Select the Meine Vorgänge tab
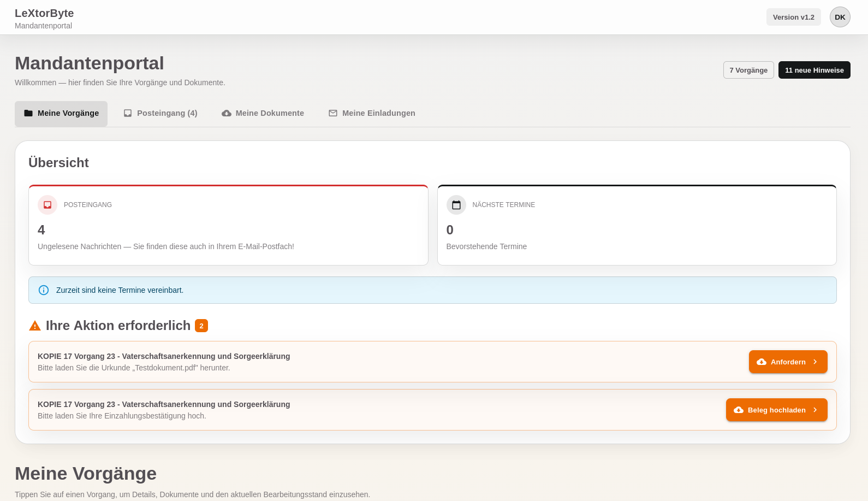 [61, 113]
